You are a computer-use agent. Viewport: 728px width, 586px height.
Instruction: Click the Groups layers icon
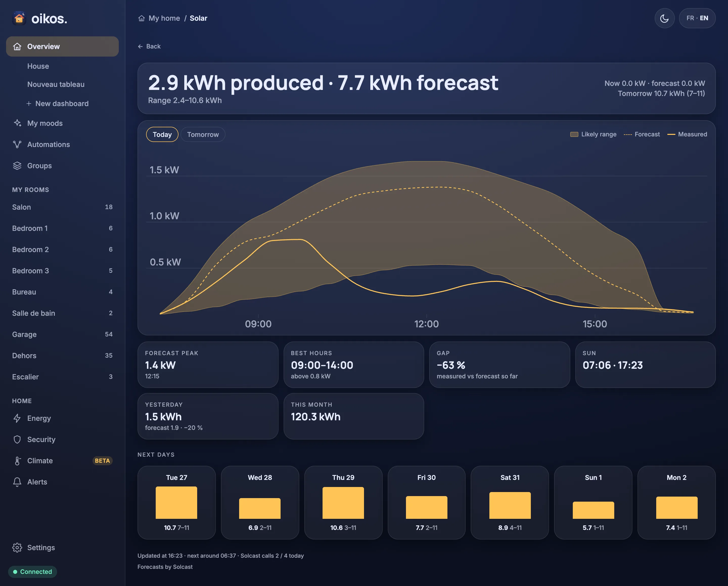[x=17, y=166]
